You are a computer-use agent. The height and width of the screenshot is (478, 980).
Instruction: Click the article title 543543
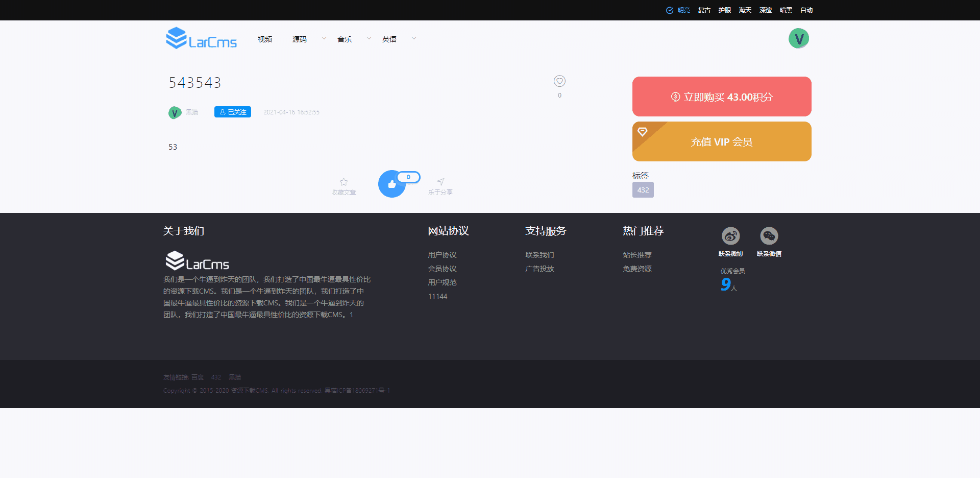pyautogui.click(x=195, y=83)
